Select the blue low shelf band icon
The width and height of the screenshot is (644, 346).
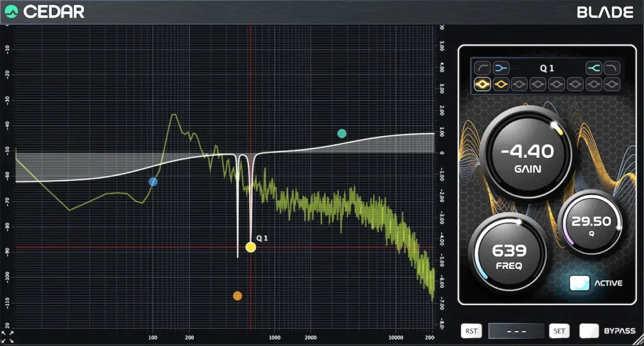coord(501,68)
